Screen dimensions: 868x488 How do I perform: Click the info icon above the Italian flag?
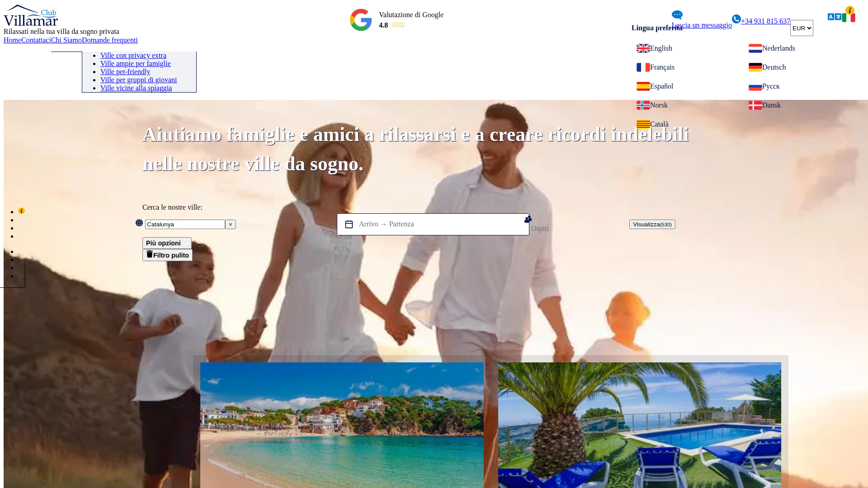pyautogui.click(x=850, y=10)
